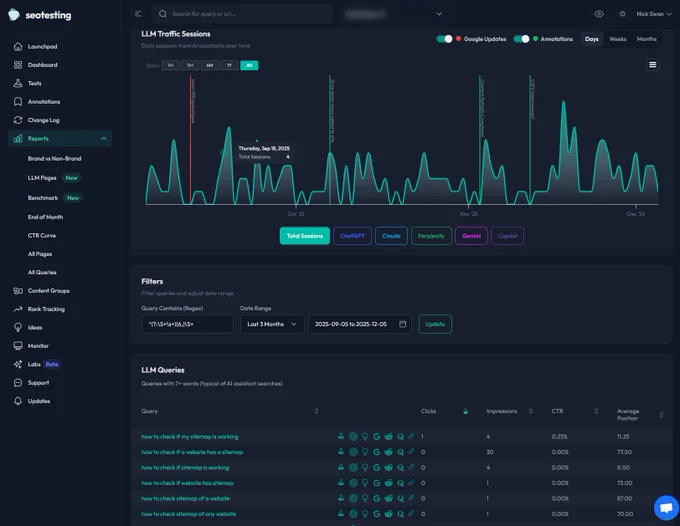The width and height of the screenshot is (680, 526).
Task: Collapse the Reports section chevron
Action: [104, 139]
